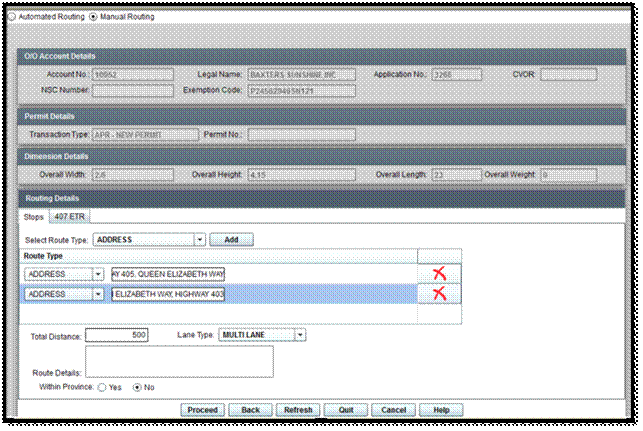Viewport: 643px width, 431px height.
Task: Open the Lane Type dropdown
Action: tap(301, 335)
